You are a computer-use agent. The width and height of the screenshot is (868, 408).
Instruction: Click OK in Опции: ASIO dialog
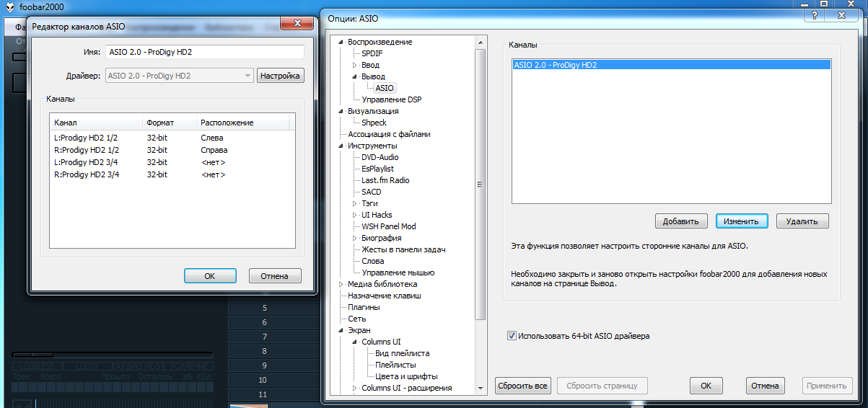click(x=706, y=386)
